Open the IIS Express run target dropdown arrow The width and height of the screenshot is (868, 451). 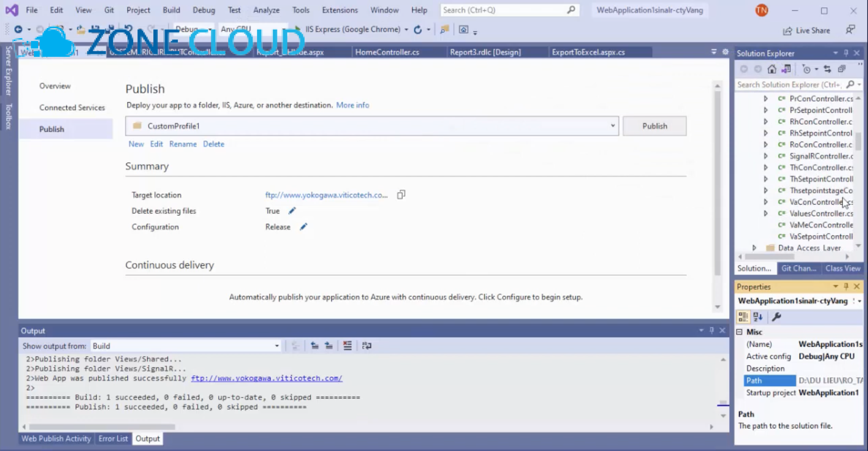pyautogui.click(x=406, y=30)
